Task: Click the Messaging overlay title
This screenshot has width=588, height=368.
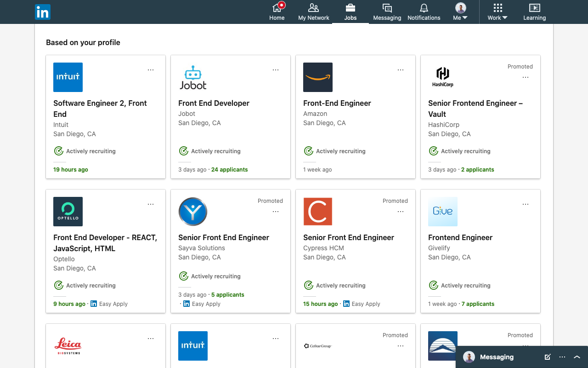Action: pyautogui.click(x=497, y=357)
